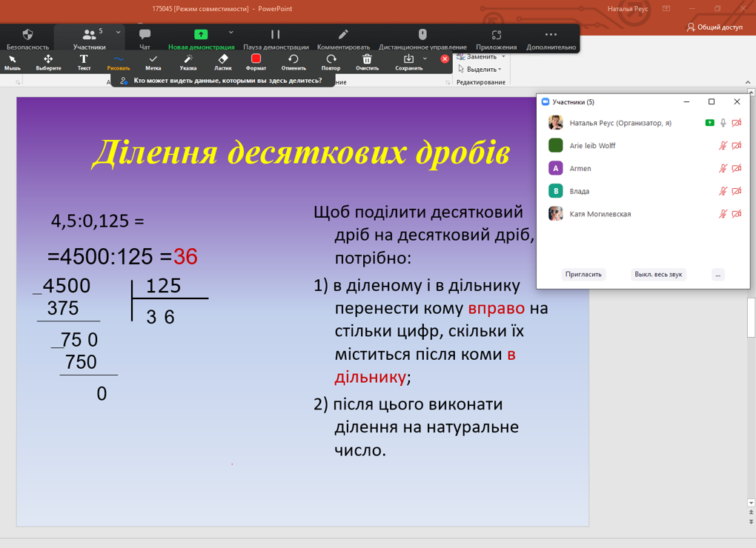
Task: Open the red Формат color picker
Action: tap(256, 61)
